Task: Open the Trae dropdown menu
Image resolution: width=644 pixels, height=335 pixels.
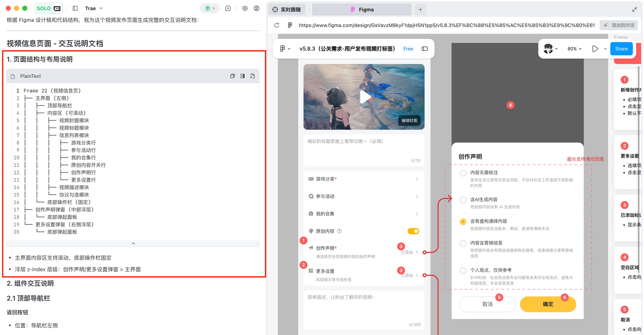Action: pyautogui.click(x=94, y=8)
